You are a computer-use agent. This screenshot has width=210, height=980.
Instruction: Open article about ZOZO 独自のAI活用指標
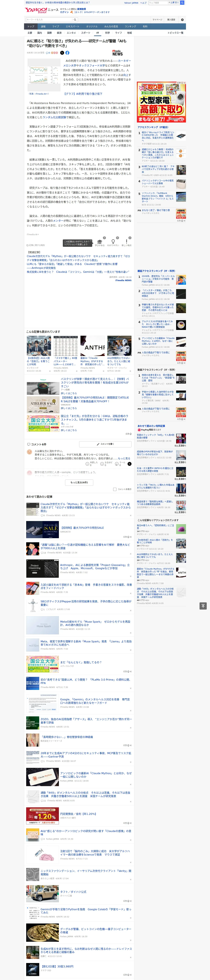pyautogui.click(x=86, y=721)
